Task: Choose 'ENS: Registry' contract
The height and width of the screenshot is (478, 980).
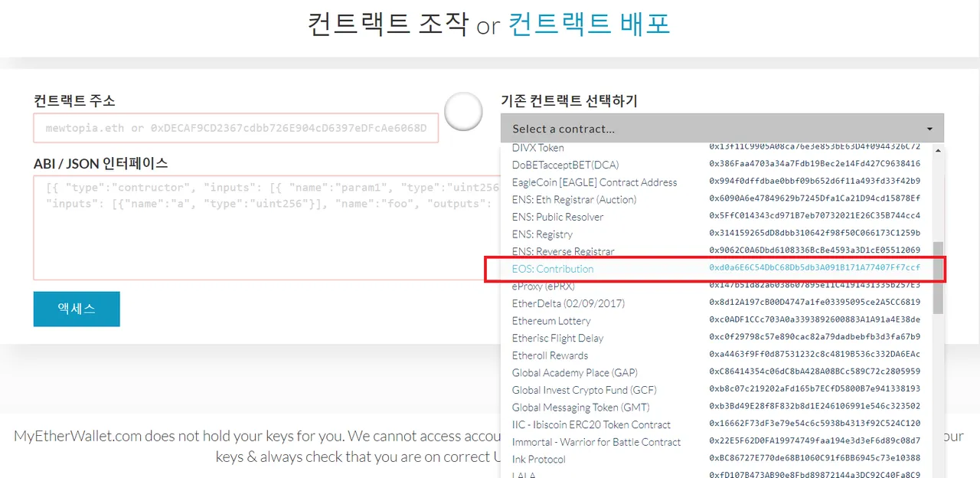Action: (716, 234)
